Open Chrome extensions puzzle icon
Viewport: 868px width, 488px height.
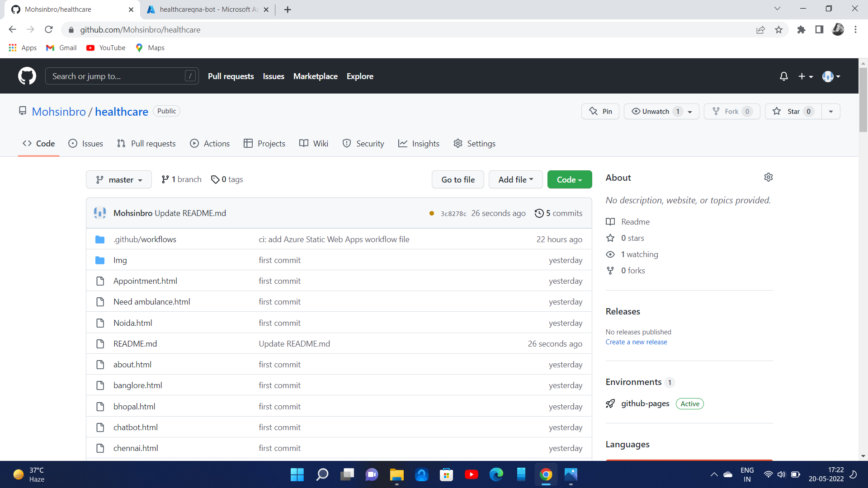point(801,30)
